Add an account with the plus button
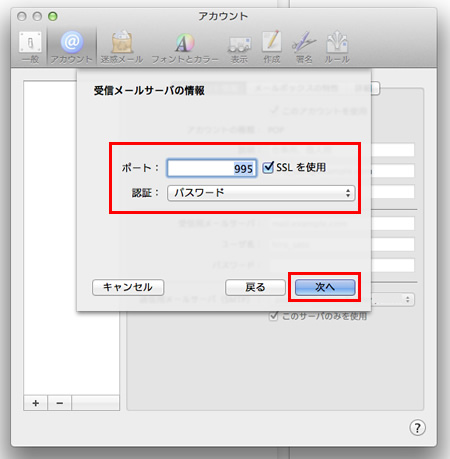 click(36, 403)
